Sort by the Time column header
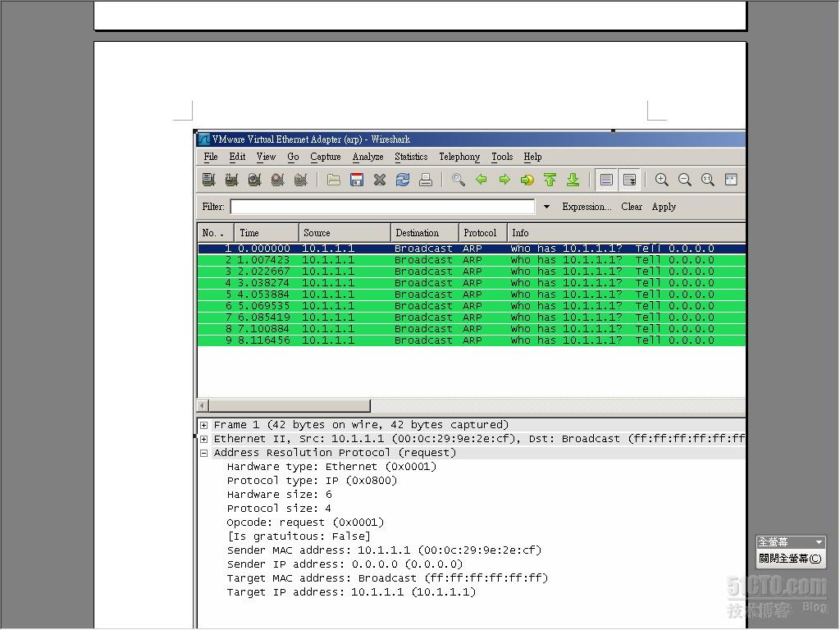Image resolution: width=840 pixels, height=630 pixels. (x=267, y=233)
